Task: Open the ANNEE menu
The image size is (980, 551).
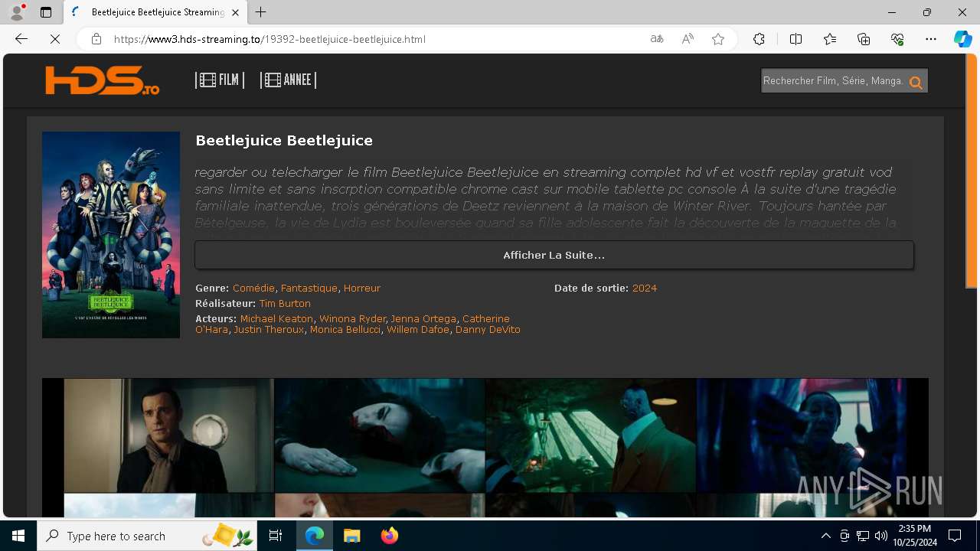Action: (288, 80)
